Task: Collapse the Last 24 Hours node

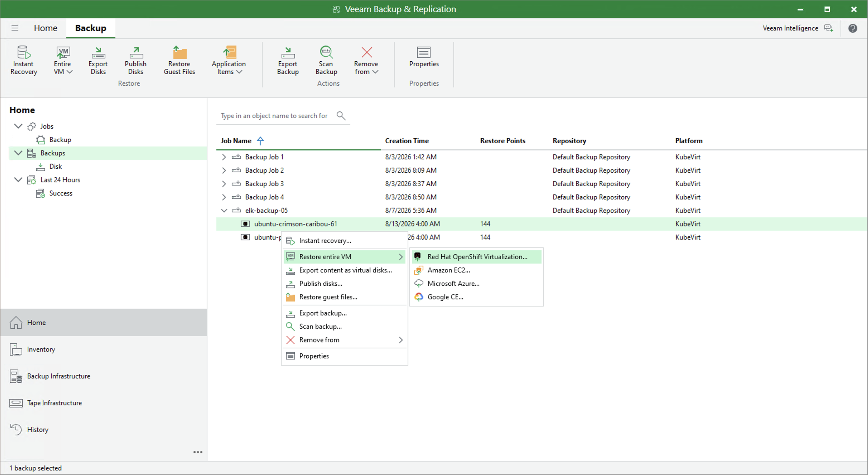Action: 18,180
